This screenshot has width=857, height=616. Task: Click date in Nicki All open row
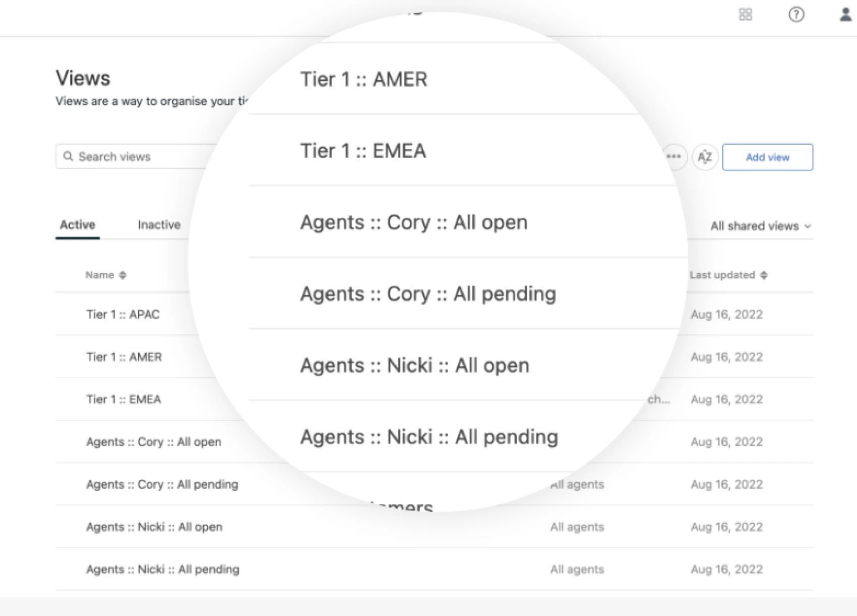(x=726, y=527)
